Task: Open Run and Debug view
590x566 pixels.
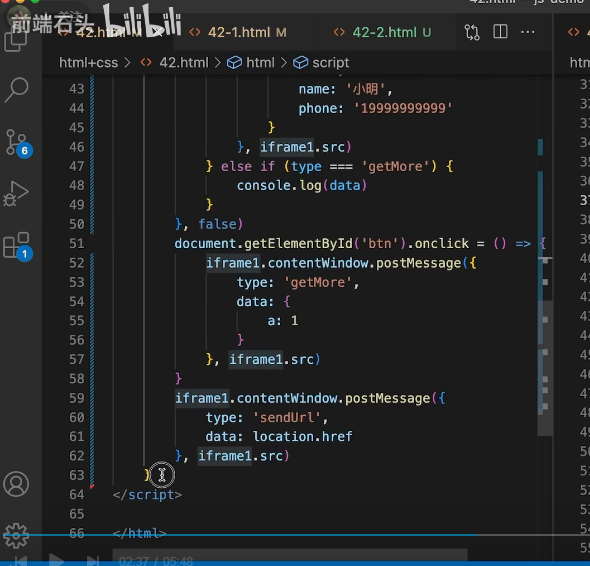Action: point(16,193)
